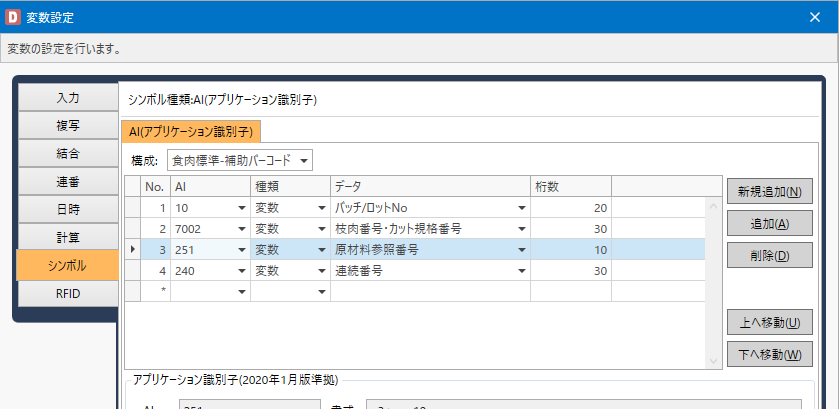Expand AI dropdown for row 251
Image resolution: width=839 pixels, height=409 pixels.
242,250
